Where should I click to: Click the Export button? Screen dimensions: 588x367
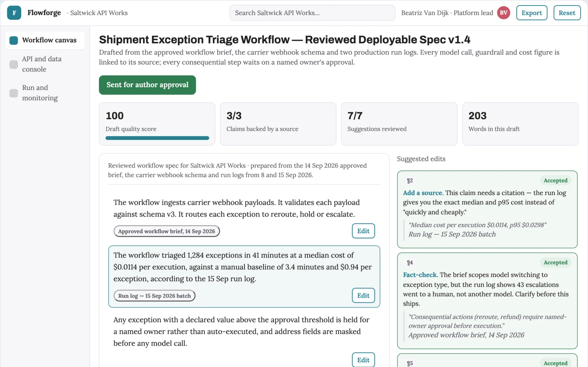tap(532, 13)
